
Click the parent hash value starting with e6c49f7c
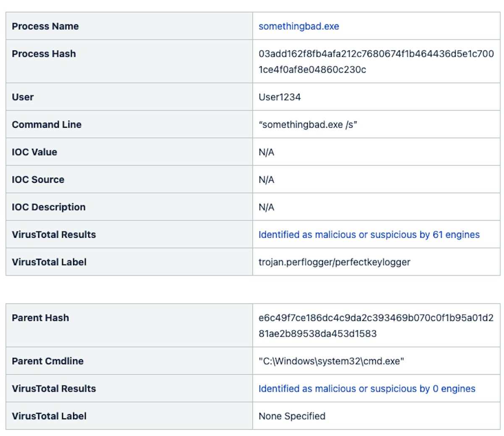[376, 326]
